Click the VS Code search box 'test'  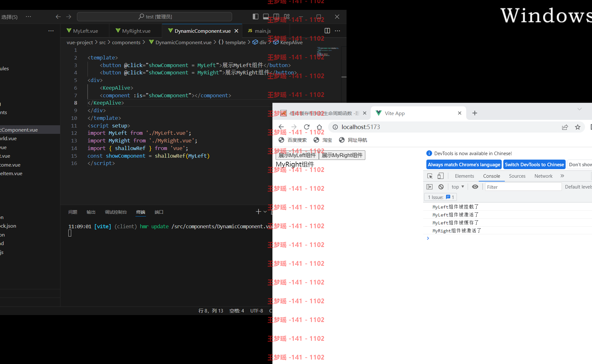(155, 17)
